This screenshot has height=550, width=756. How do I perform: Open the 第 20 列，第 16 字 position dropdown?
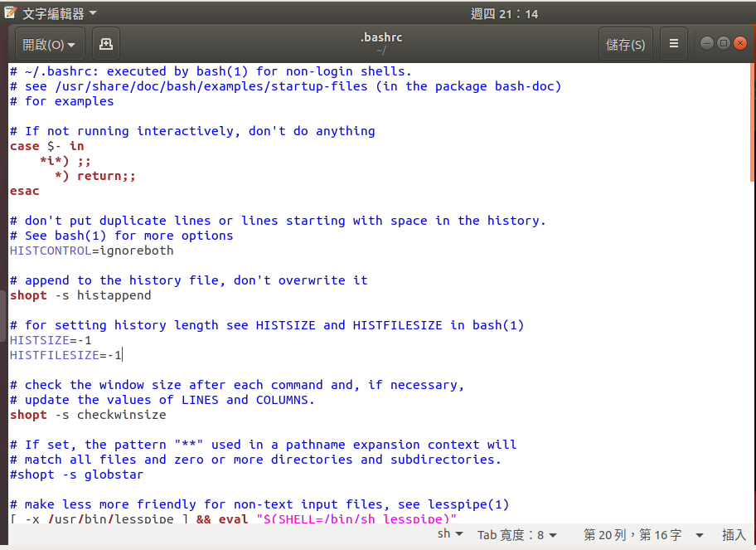click(643, 534)
